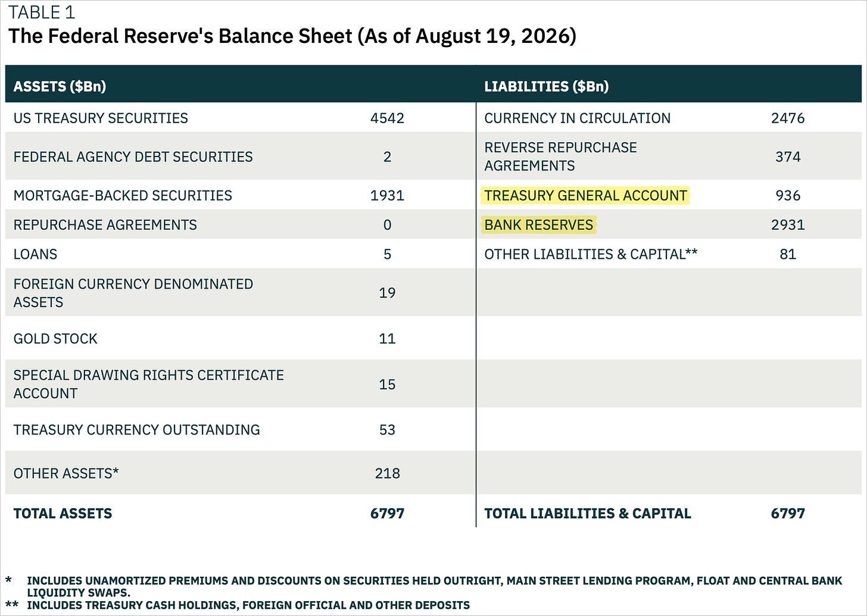
Task: Select the Foreign Currency Denominated Assets value 19
Action: pos(387,293)
